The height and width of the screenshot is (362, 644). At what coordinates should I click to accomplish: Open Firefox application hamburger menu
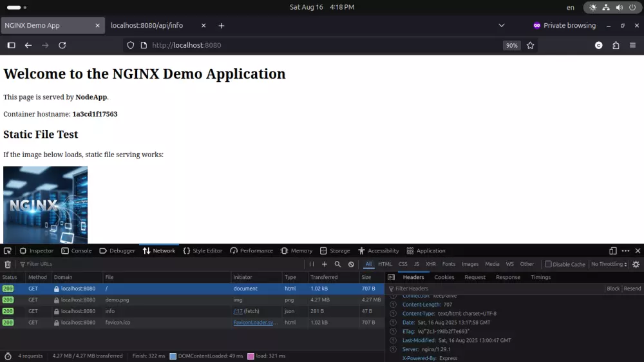[x=632, y=46]
